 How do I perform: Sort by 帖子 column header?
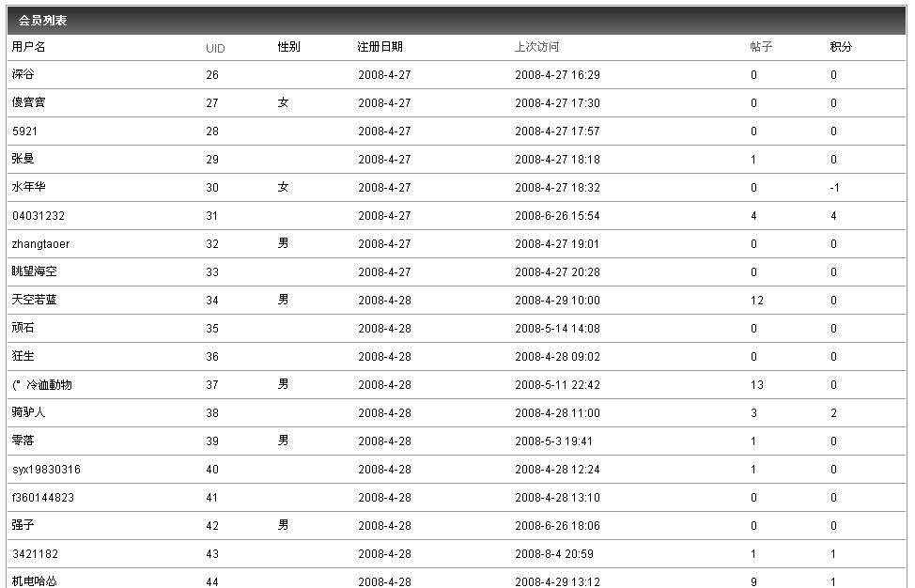[x=761, y=47]
